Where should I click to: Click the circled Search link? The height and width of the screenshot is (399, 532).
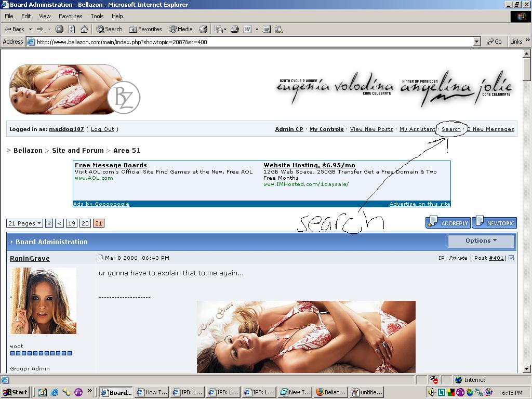pos(451,129)
